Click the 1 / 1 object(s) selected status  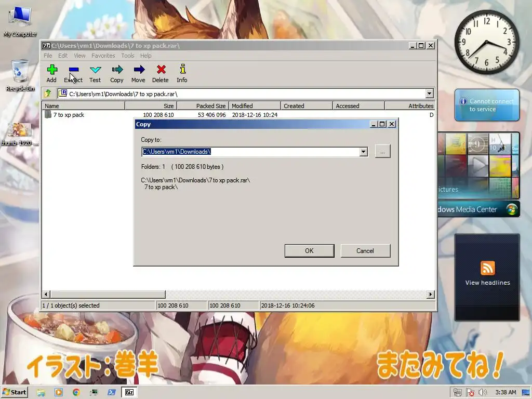(x=71, y=305)
